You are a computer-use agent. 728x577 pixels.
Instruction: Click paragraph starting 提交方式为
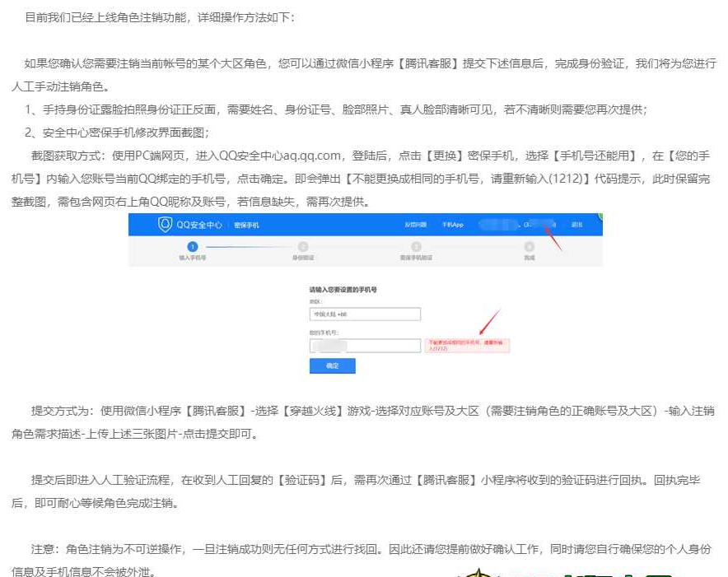pos(363,422)
